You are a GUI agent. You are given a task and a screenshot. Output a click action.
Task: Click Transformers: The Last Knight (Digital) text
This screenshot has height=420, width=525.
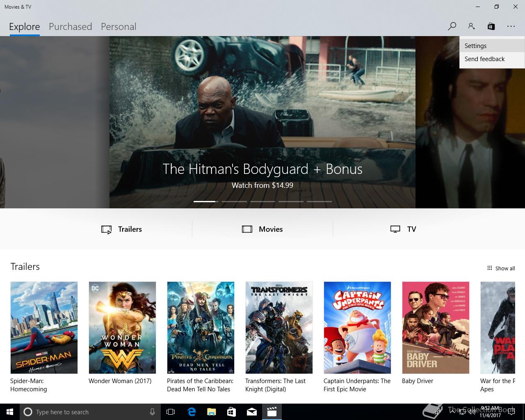276,385
